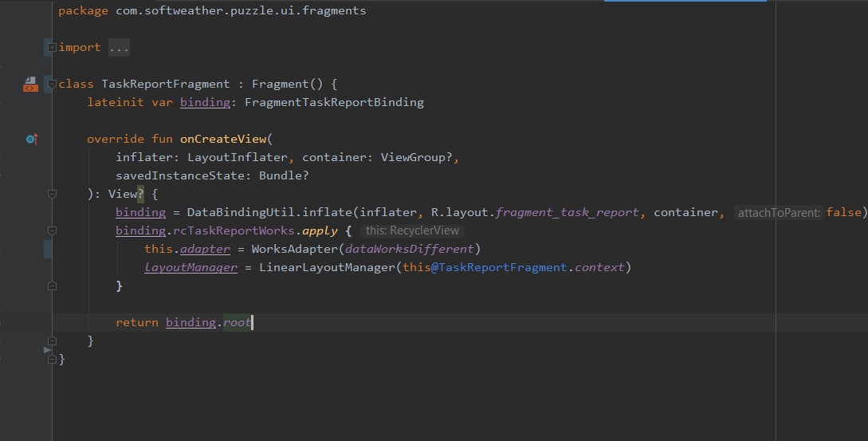Click the 'Bundle?' type
The image size is (868, 441).
[284, 175]
